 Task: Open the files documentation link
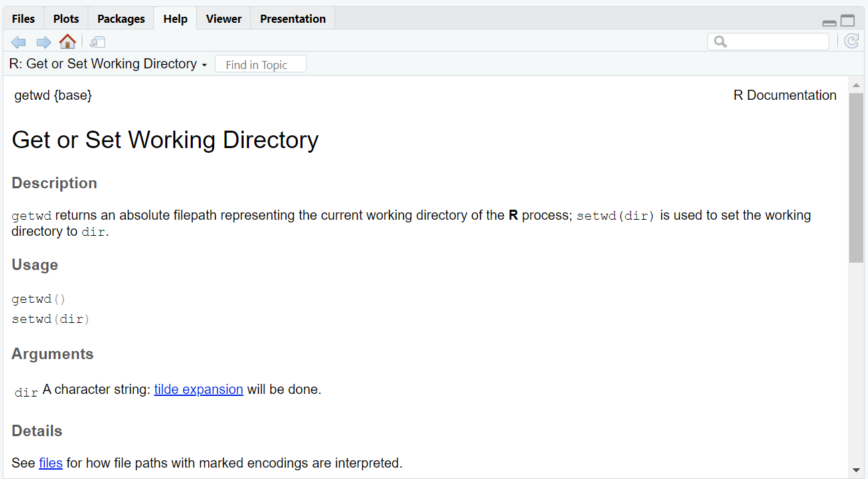coord(51,463)
